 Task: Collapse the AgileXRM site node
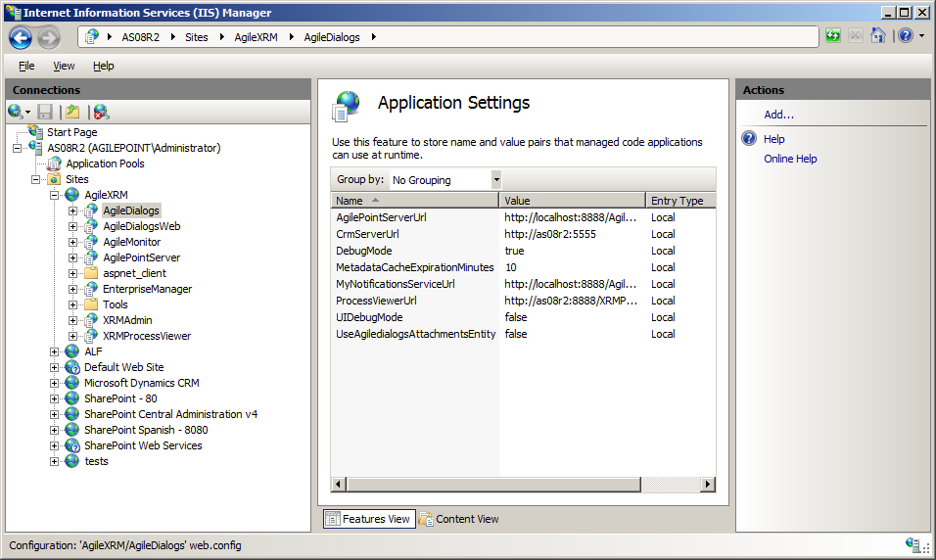tap(54, 195)
